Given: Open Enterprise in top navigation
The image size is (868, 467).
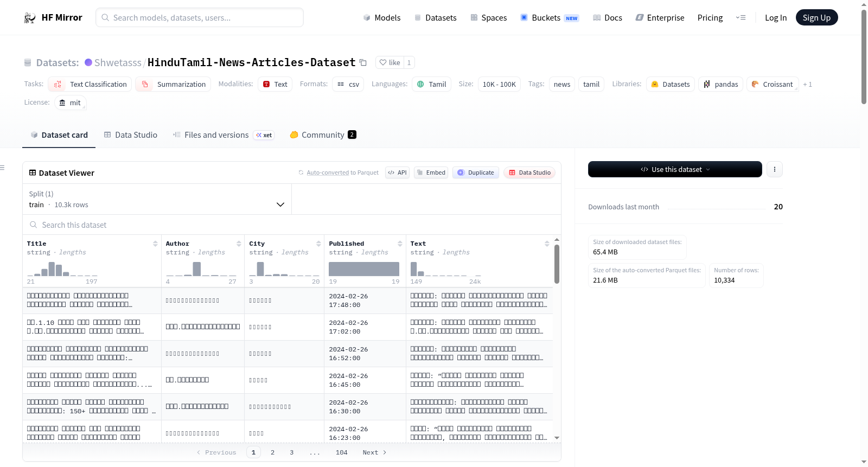Looking at the screenshot, I should coord(660,18).
